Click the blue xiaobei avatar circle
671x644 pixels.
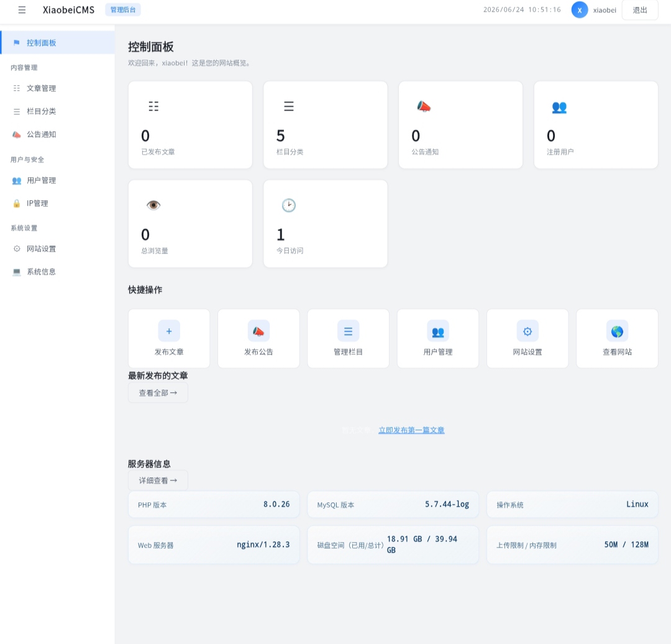[580, 10]
